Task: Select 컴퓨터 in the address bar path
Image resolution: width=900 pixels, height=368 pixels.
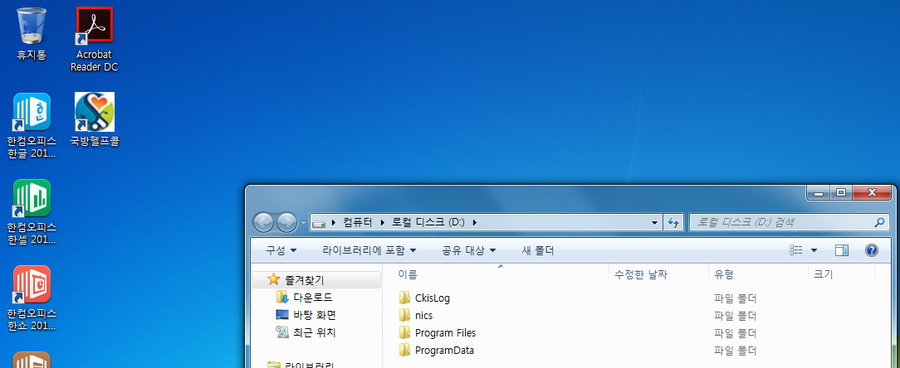Action: tap(358, 222)
